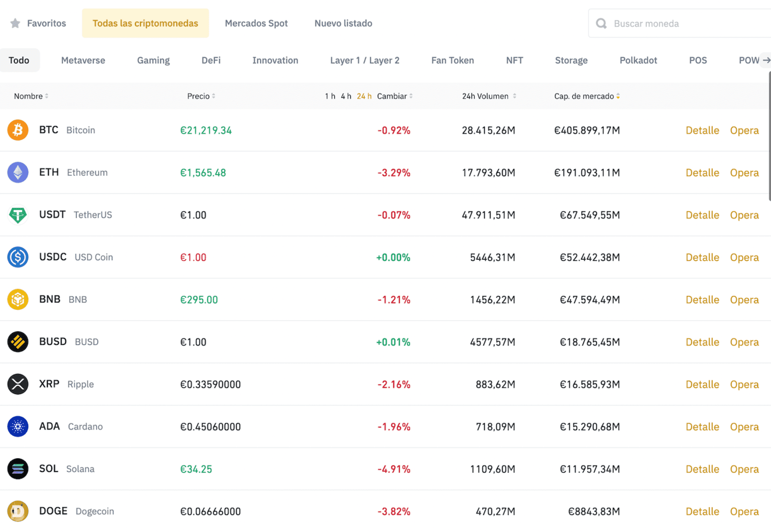Select the Gaming category filter

point(153,60)
